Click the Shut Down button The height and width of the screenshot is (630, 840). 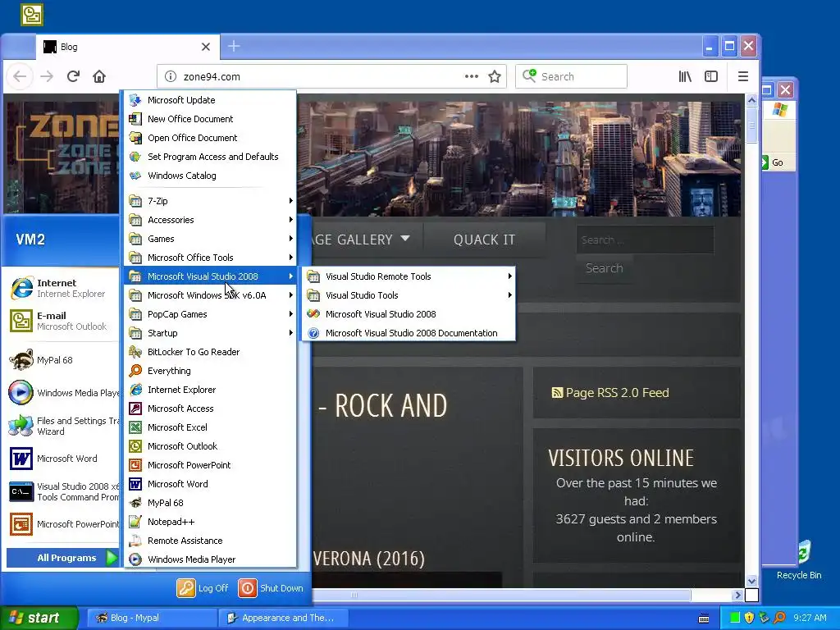pos(271,588)
